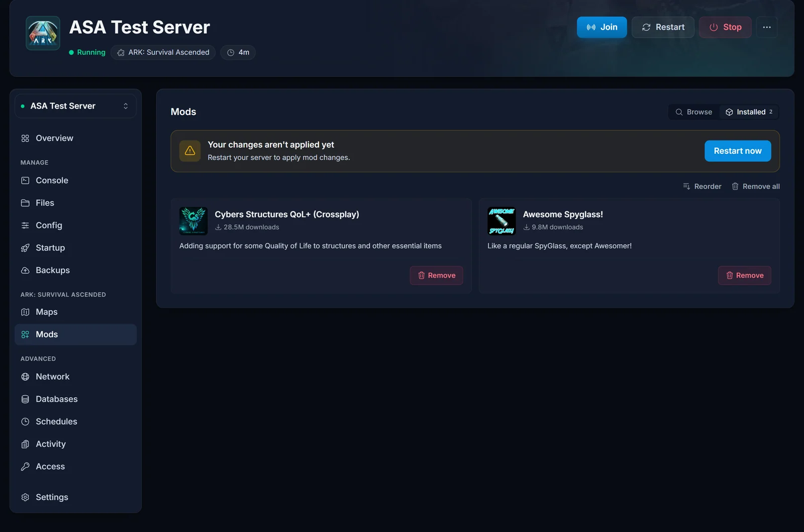Image resolution: width=804 pixels, height=532 pixels.
Task: Click the Backups cloud icon
Action: 25,270
